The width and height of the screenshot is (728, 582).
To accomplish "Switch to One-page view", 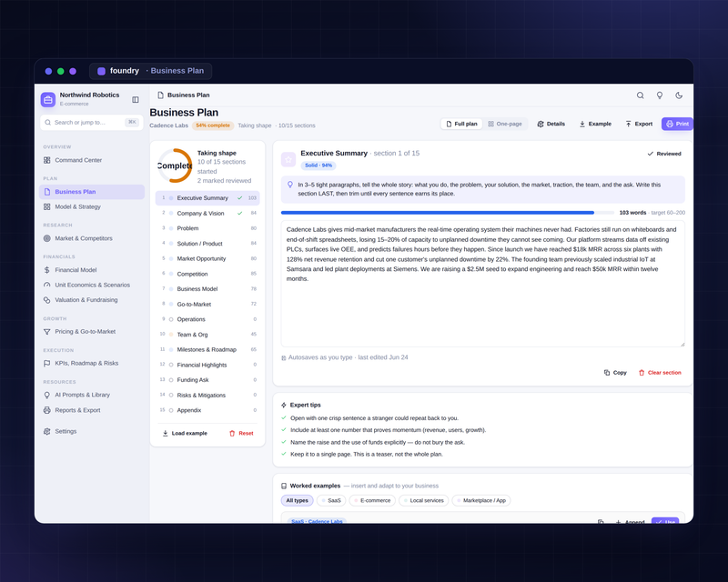I will click(505, 124).
